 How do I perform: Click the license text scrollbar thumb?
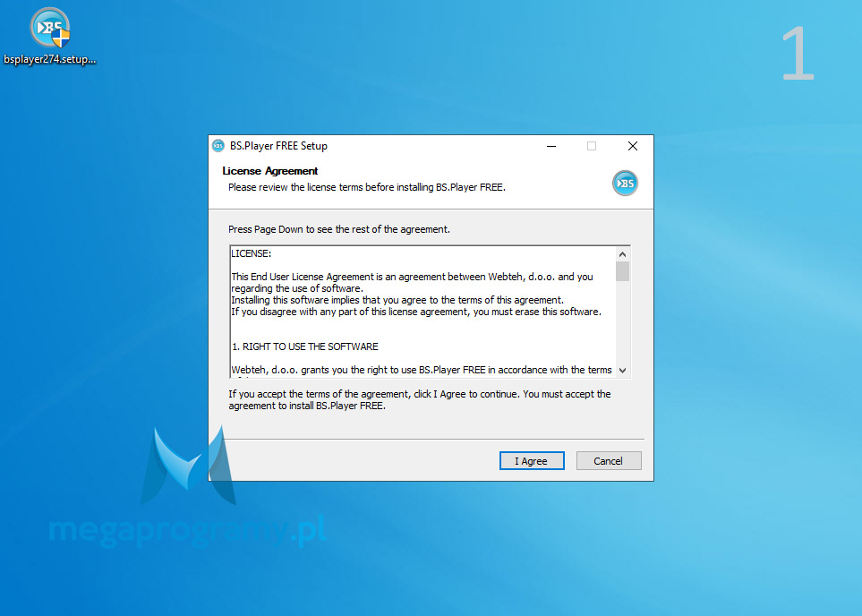tap(622, 271)
